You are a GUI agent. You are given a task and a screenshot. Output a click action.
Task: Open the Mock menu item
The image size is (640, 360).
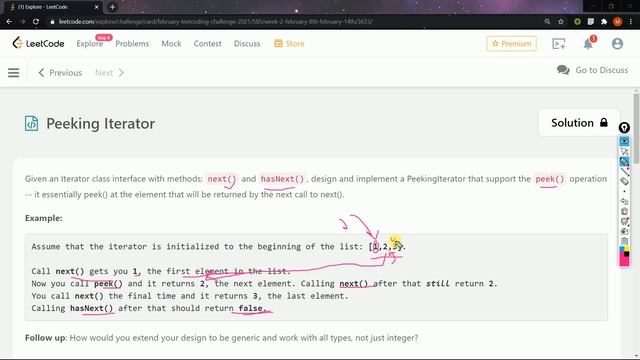point(171,44)
